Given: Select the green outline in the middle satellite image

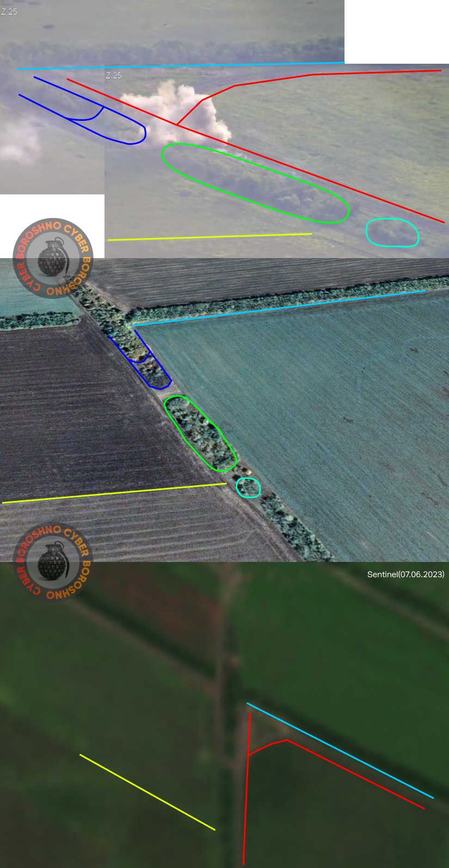Looking at the screenshot, I should coord(200,433).
